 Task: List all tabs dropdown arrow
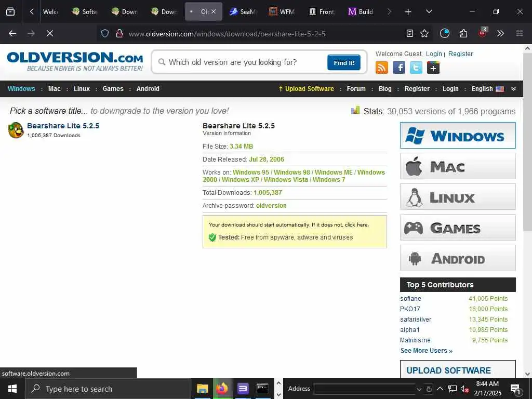click(429, 11)
